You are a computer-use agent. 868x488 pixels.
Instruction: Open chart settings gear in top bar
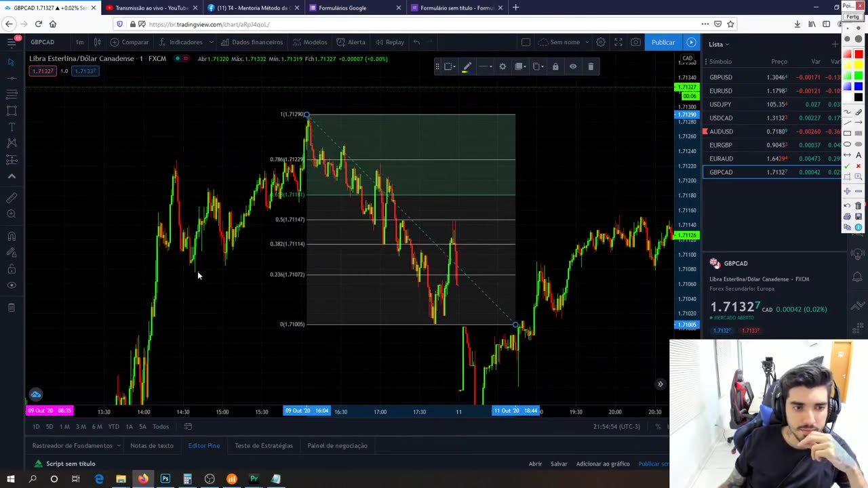[600, 42]
